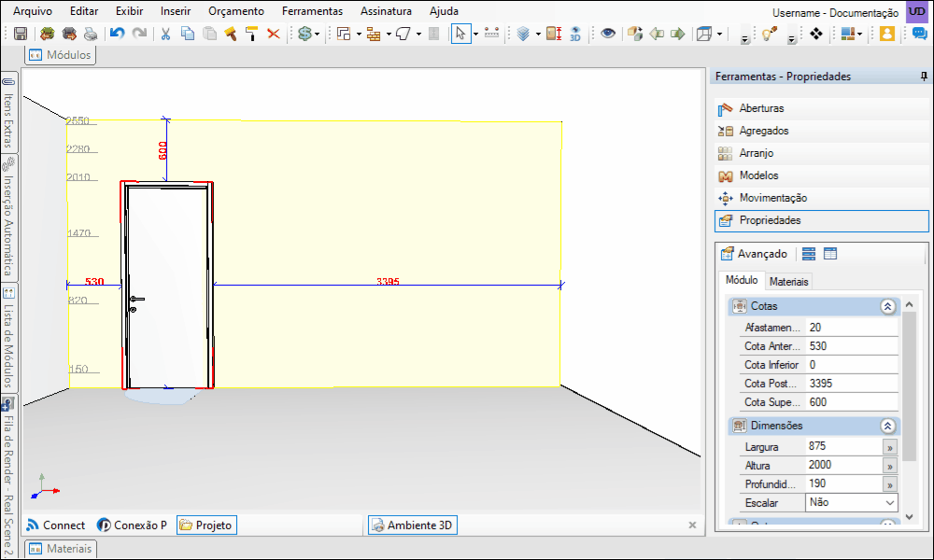Open the Escalar combo box
Image resolution: width=934 pixels, height=560 pixels.
pyautogui.click(x=852, y=502)
